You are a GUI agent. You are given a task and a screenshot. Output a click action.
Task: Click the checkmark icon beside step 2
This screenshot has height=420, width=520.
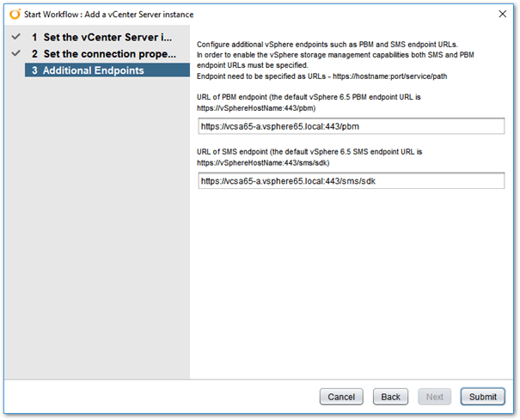pos(16,53)
